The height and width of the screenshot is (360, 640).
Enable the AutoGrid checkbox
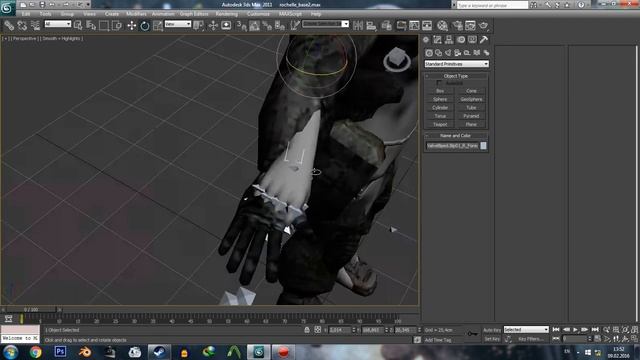(439, 83)
